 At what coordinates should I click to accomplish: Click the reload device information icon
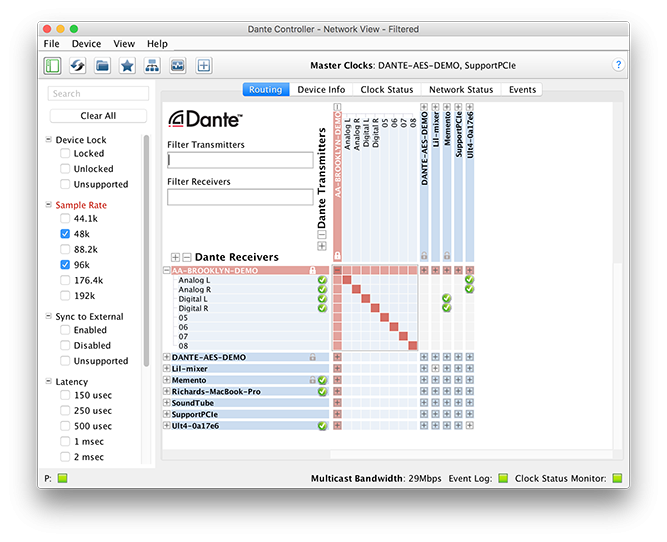(x=78, y=66)
